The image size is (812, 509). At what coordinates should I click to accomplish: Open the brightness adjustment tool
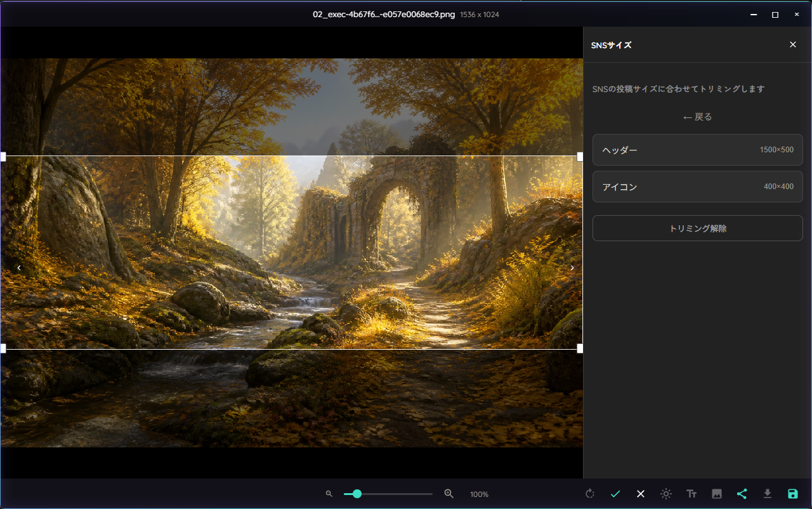[x=666, y=494]
